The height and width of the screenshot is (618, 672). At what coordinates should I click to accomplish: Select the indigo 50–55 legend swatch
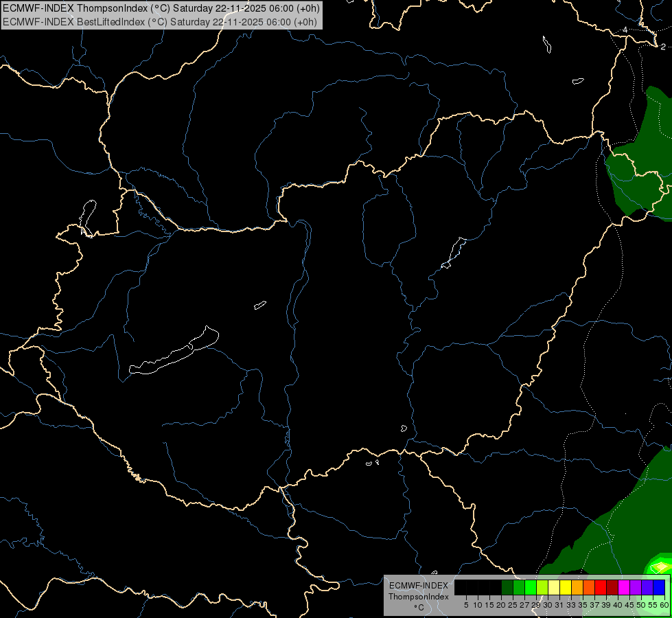click(x=647, y=587)
